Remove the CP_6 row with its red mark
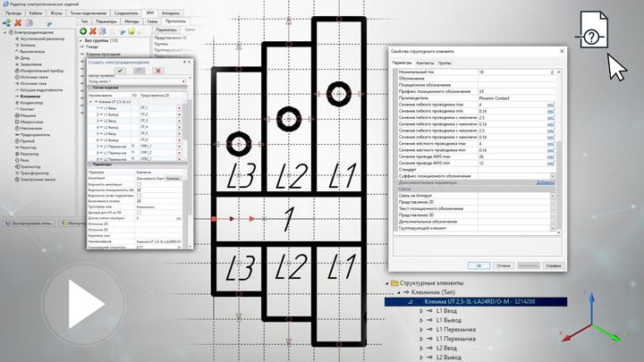 pos(179,140)
